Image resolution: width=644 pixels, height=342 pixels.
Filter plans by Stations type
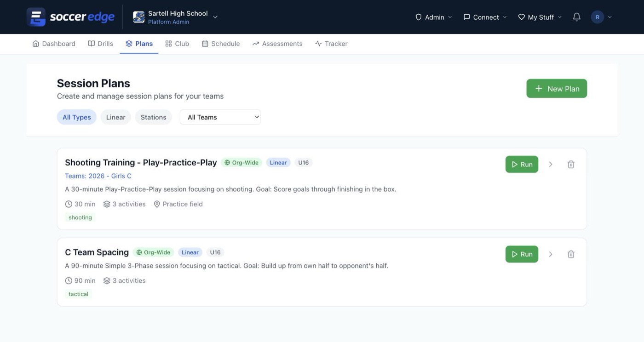click(154, 117)
